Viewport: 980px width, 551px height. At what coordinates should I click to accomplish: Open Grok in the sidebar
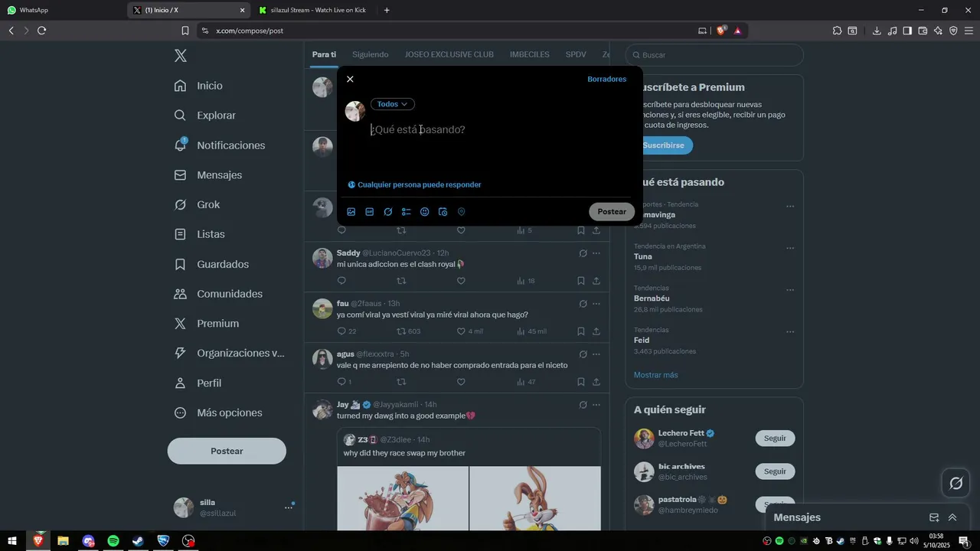[197, 204]
